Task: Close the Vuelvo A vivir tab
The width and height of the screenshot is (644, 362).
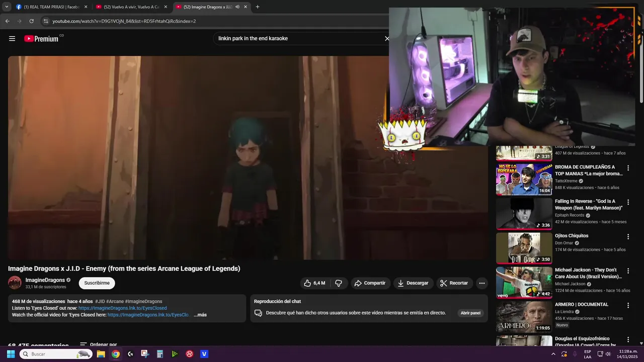Action: tap(166, 7)
